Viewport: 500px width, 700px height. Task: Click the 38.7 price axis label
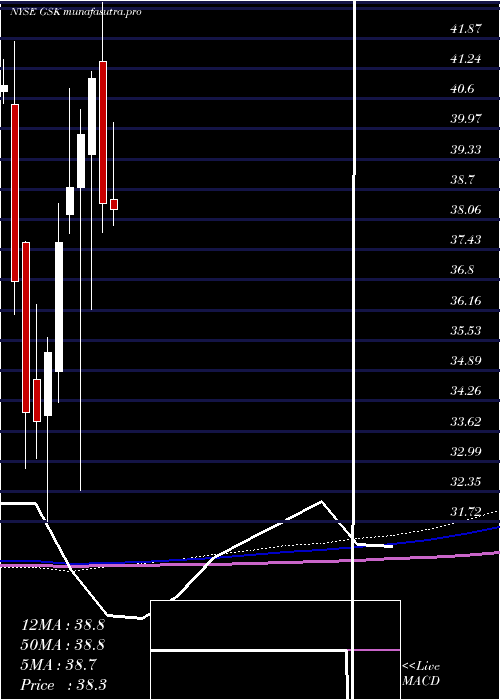pyautogui.click(x=462, y=180)
